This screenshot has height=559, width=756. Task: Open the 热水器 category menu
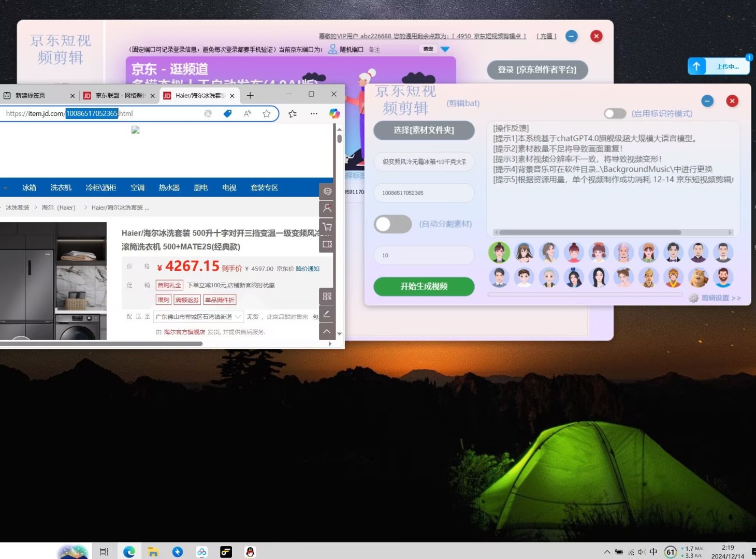point(169,188)
